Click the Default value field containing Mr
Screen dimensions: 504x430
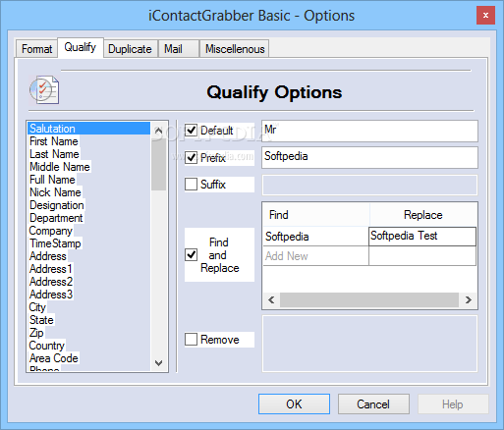click(x=369, y=131)
